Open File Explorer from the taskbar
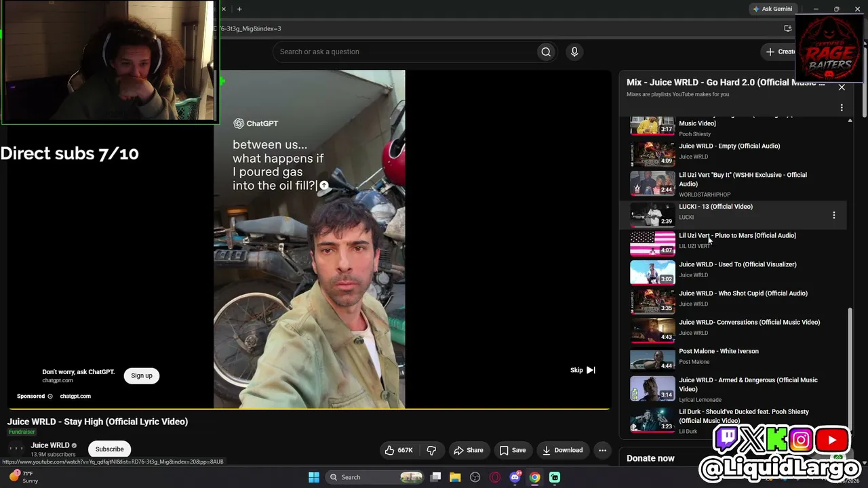Viewport: 868px width, 488px height. [455, 477]
